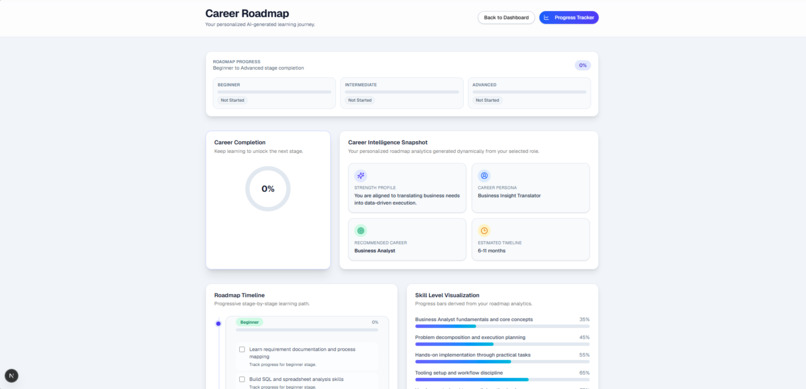The image size is (806, 389).
Task: Click the Career Completion 0% ring
Action: 268,189
